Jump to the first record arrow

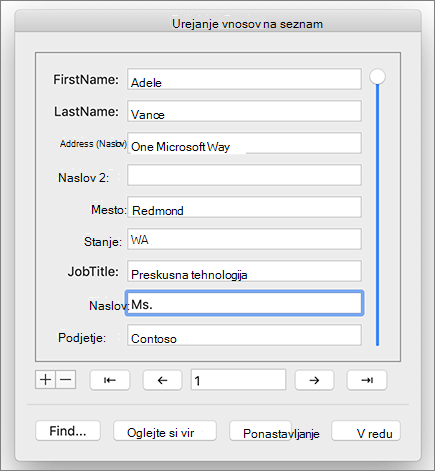point(110,380)
